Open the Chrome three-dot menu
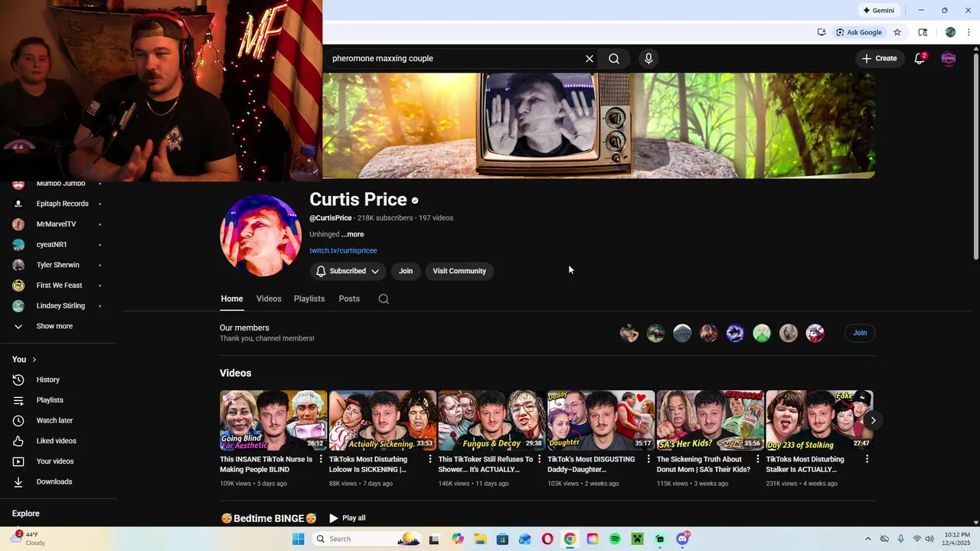Screen dimensions: 980x551 969,32
